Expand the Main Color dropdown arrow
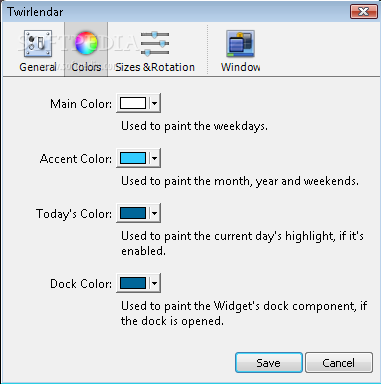Screen dimensions: 381x384 click(x=154, y=103)
